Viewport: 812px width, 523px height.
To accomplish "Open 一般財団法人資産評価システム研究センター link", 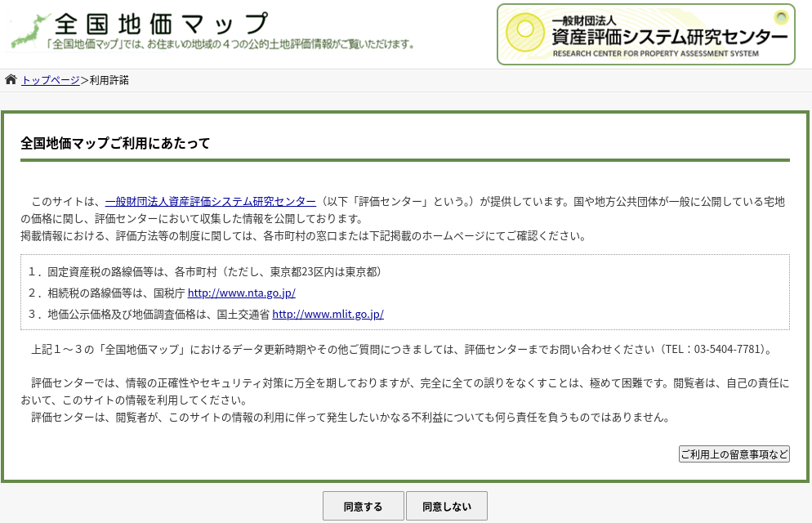I will point(210,201).
